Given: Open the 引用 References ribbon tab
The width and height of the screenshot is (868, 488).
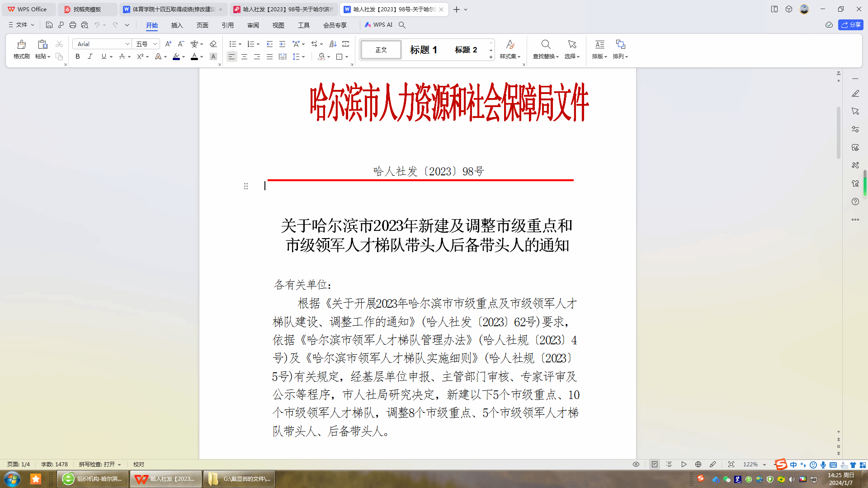Looking at the screenshot, I should (228, 25).
